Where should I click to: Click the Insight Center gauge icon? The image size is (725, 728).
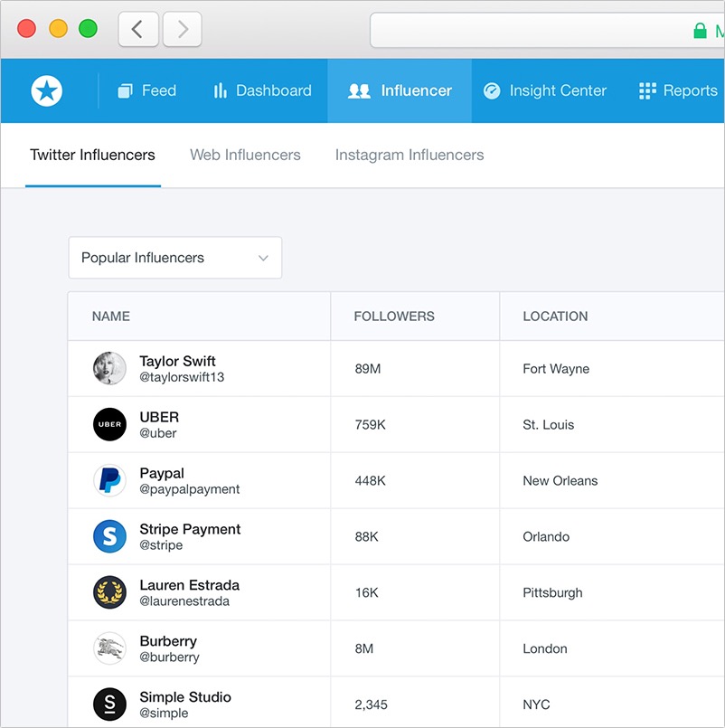click(x=492, y=90)
